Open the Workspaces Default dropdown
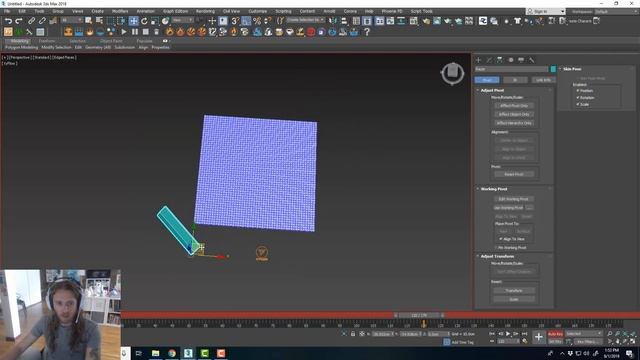This screenshot has width=640, height=360. click(616, 11)
